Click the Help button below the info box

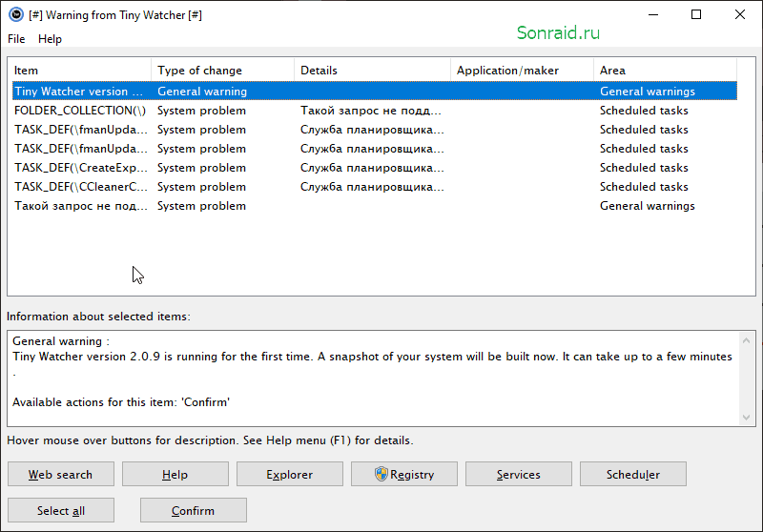pos(175,474)
